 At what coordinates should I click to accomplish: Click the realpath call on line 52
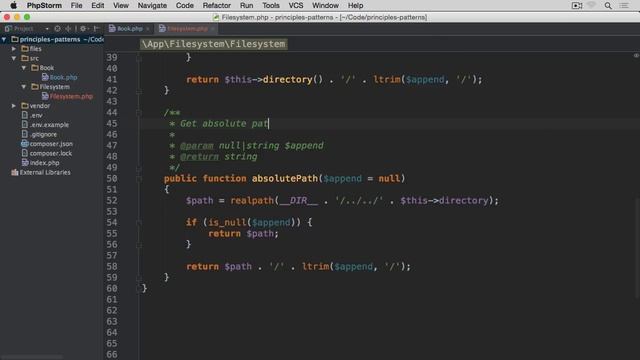(252, 200)
